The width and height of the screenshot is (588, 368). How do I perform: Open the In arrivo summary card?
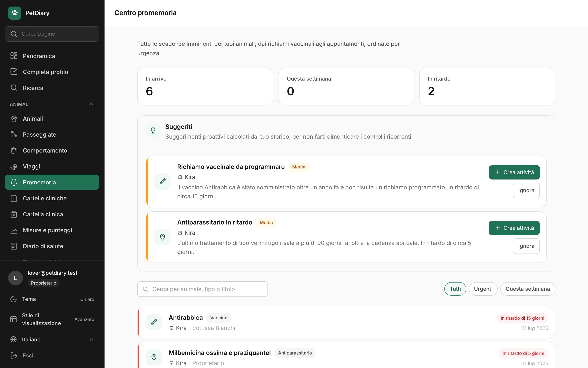pos(205,87)
